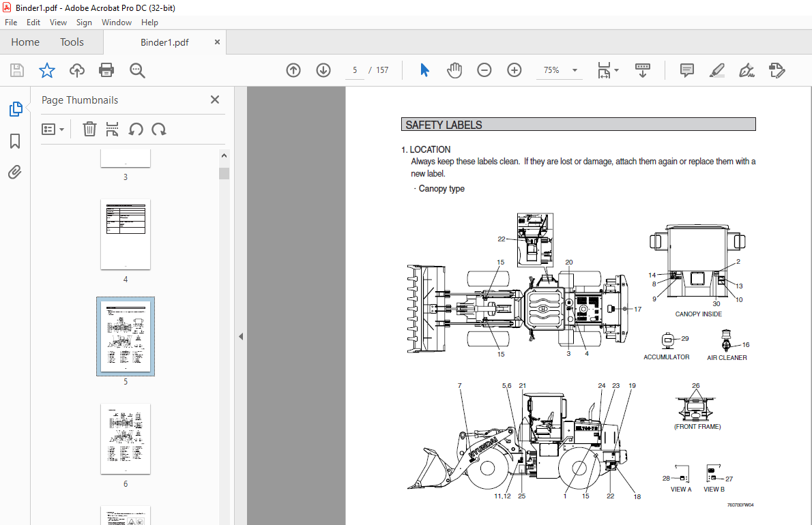812x525 pixels.
Task: Zoom out with minus button
Action: pyautogui.click(x=484, y=70)
